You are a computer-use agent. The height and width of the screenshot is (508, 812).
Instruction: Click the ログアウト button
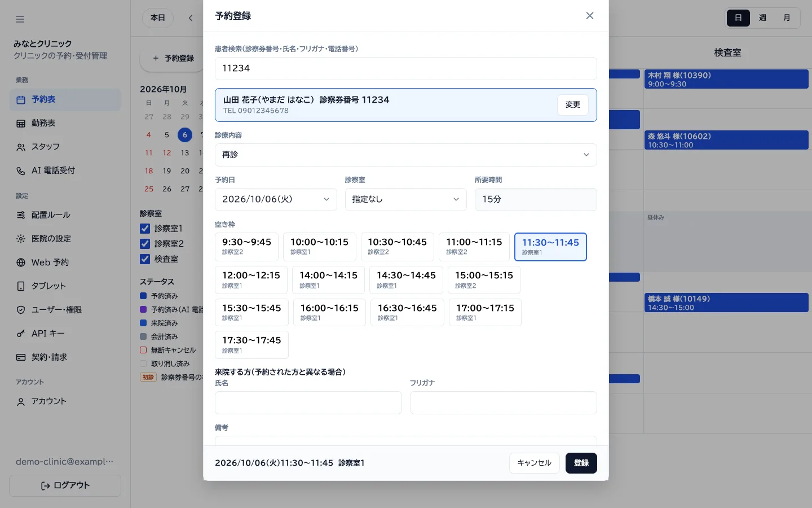[x=65, y=486]
